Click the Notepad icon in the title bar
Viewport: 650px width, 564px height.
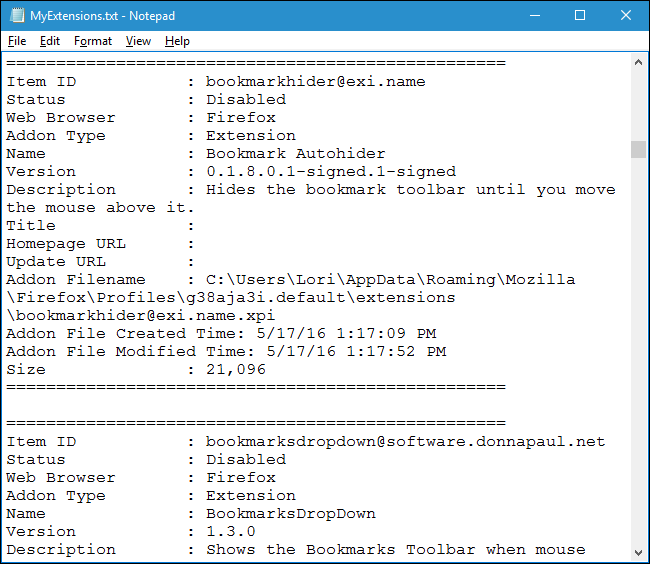click(15, 16)
